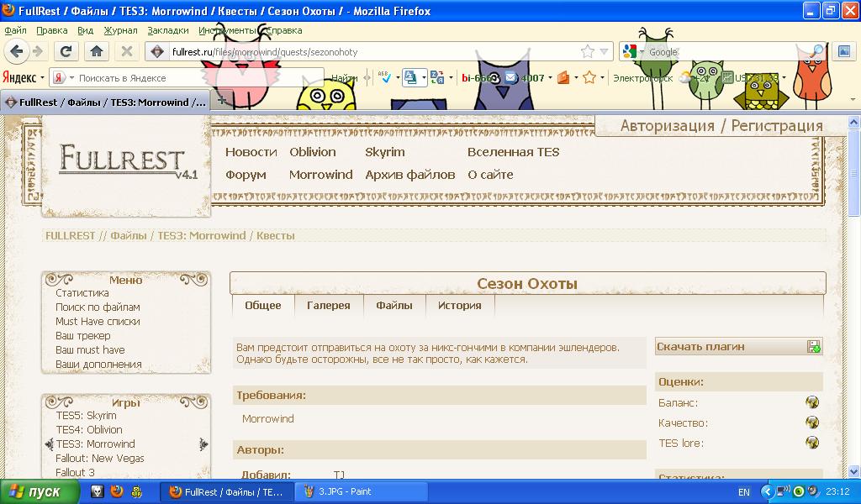Open the Google search engine dropdown

click(x=633, y=52)
